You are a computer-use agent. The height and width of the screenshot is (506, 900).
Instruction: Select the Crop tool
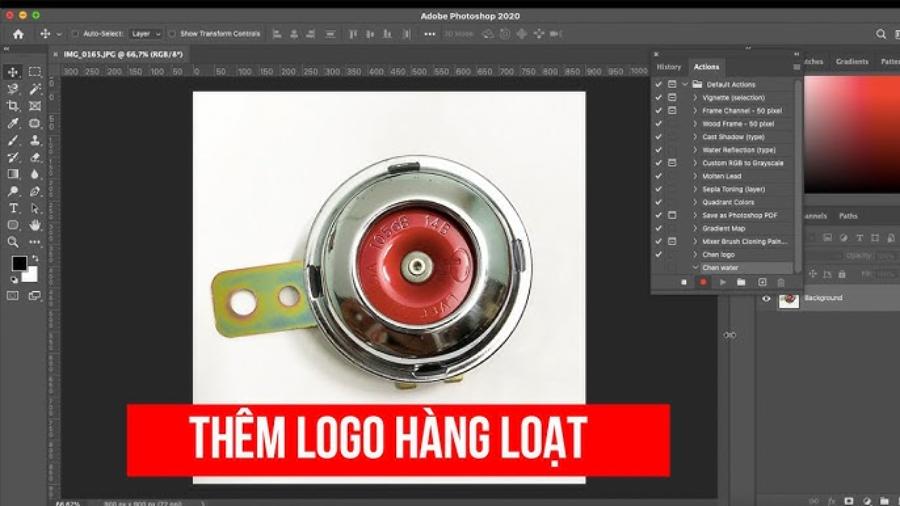(13, 106)
